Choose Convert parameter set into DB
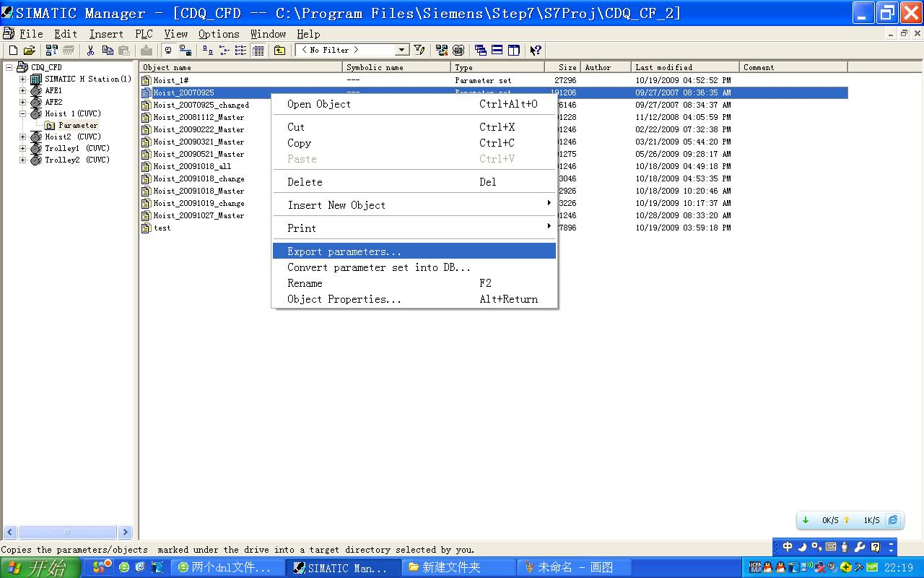 click(x=414, y=267)
